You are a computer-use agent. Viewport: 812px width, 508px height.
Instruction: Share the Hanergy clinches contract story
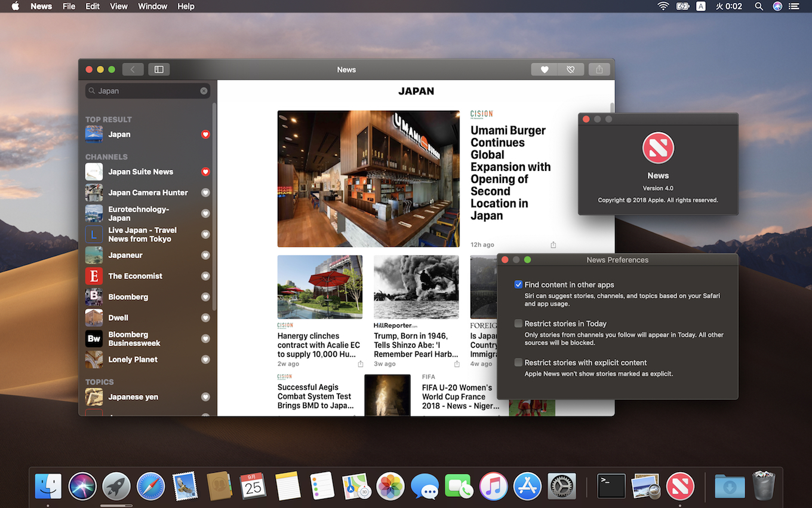pyautogui.click(x=361, y=364)
